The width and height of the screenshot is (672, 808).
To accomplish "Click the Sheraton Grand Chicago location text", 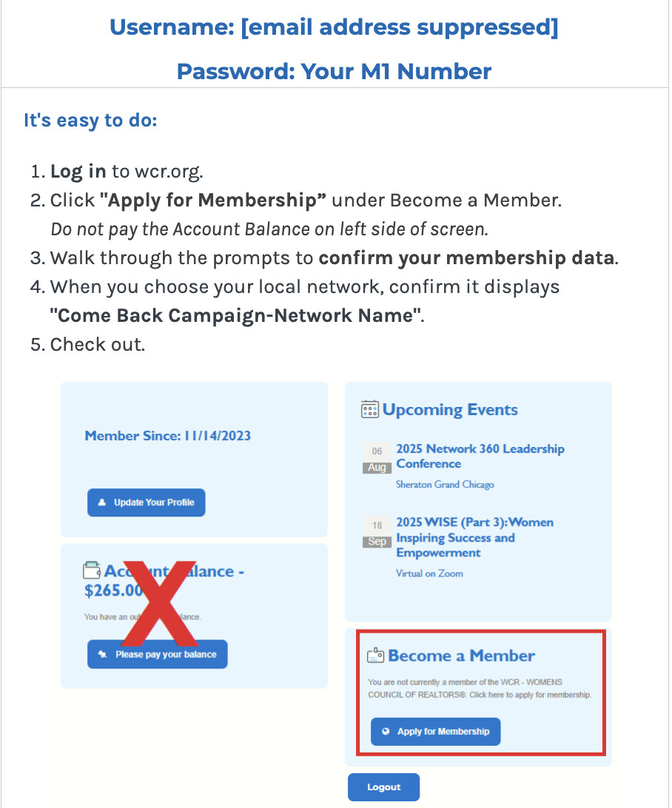I will [x=445, y=485].
